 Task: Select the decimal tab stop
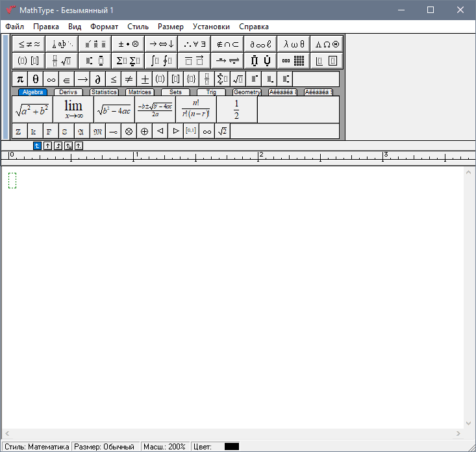79,146
